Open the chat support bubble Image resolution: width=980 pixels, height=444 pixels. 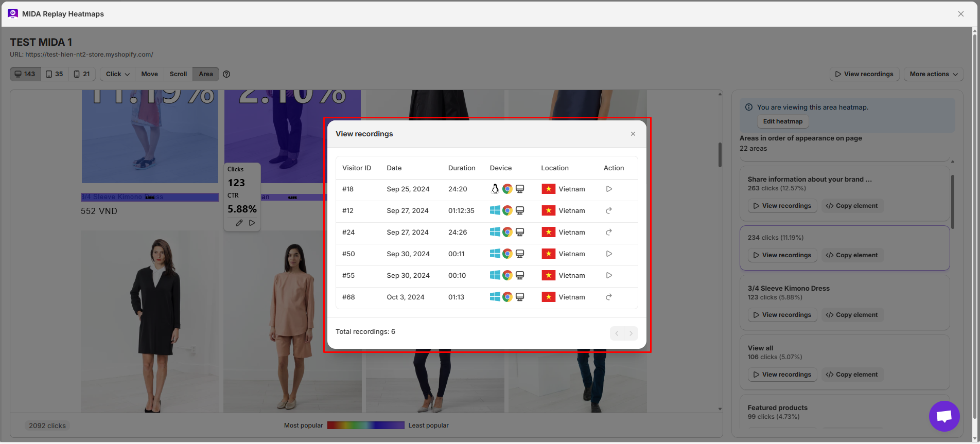[944, 416]
